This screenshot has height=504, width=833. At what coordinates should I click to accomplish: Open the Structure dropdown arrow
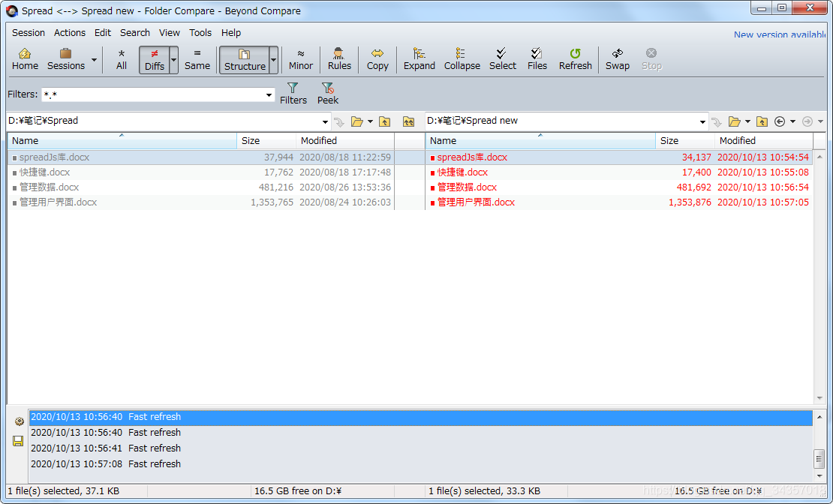pos(274,59)
